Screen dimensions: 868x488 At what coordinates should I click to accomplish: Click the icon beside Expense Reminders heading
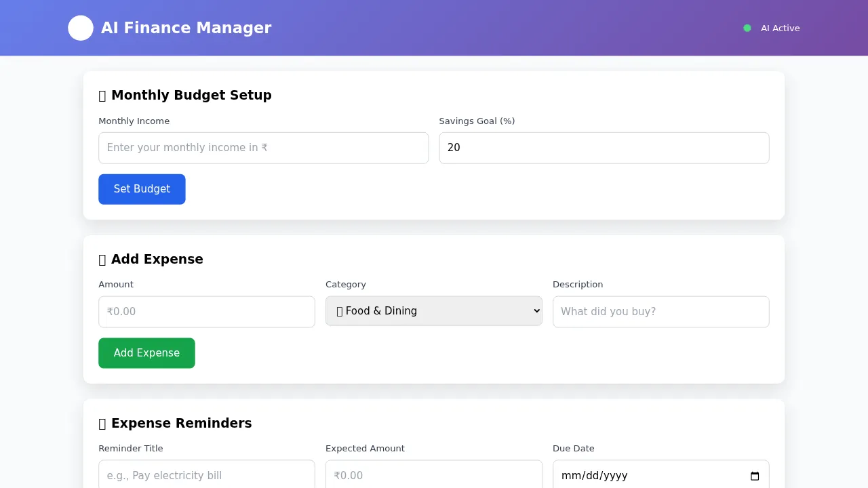102,424
